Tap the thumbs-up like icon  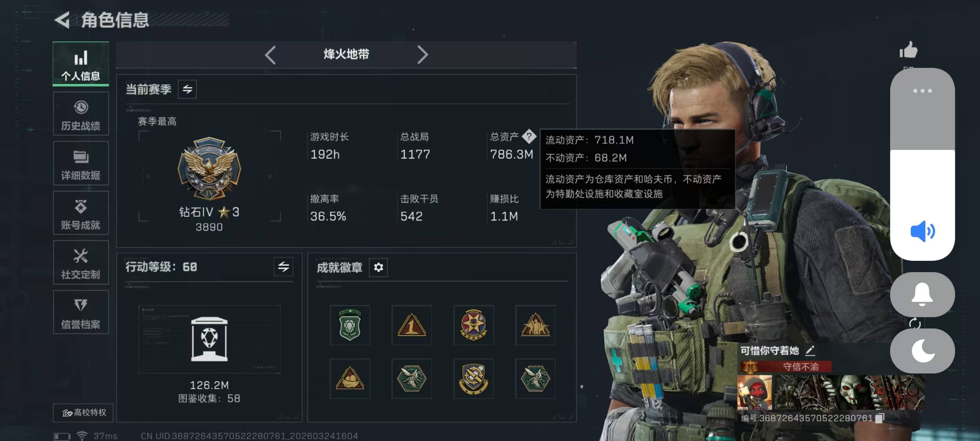(908, 50)
